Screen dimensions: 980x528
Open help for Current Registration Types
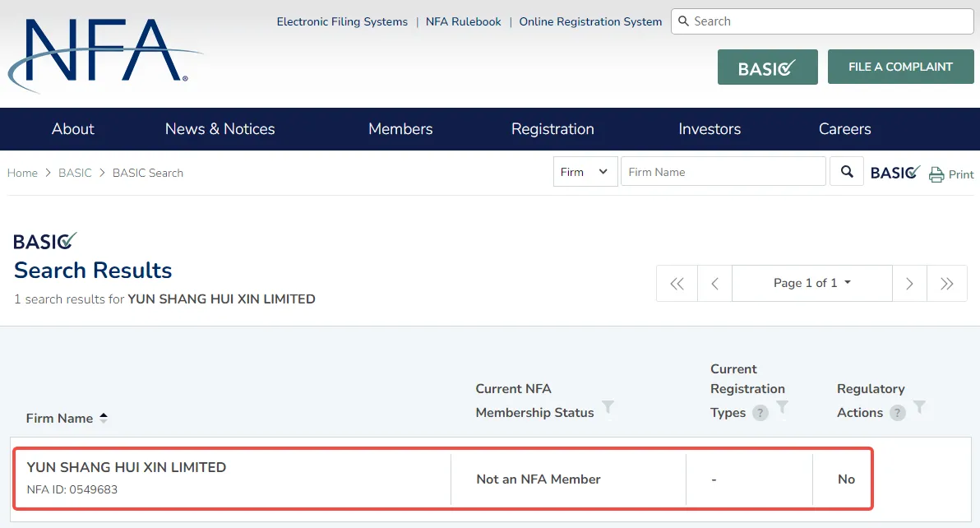pos(760,413)
